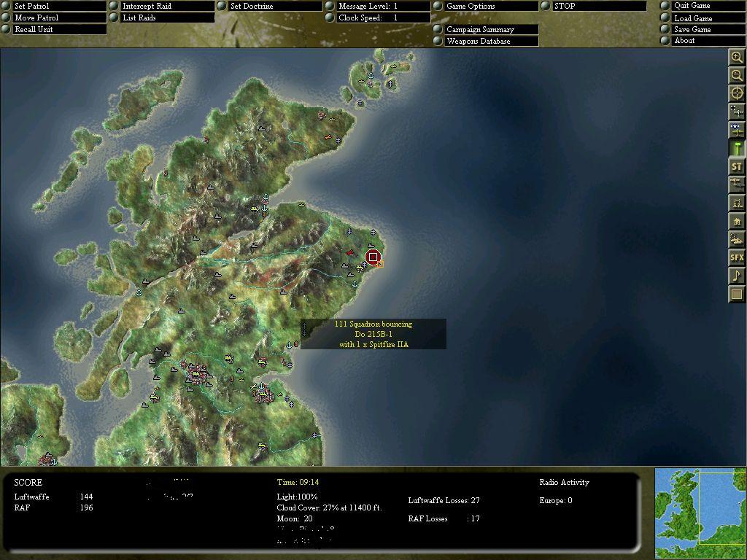747x560 pixels.
Task: Toggle music with the note icon
Action: [737, 275]
